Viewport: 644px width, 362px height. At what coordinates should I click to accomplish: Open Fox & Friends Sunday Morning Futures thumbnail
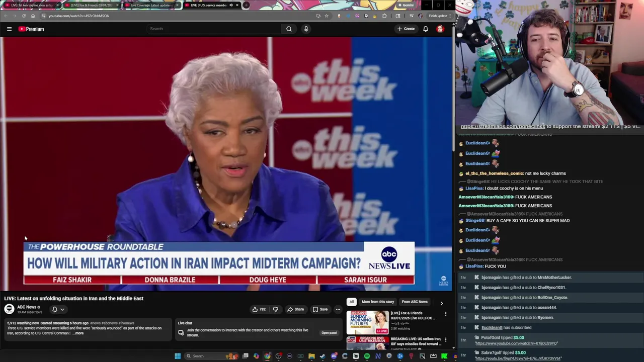pos(367,322)
